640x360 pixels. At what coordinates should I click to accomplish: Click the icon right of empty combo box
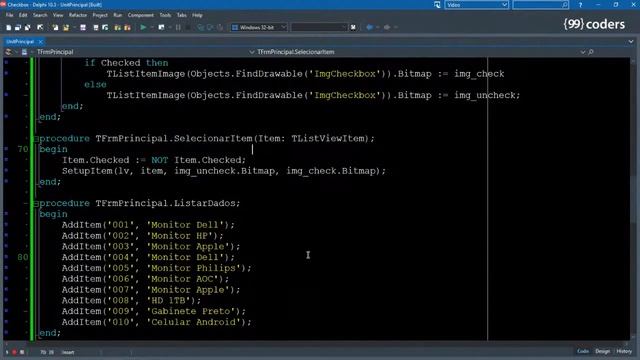click(353, 27)
